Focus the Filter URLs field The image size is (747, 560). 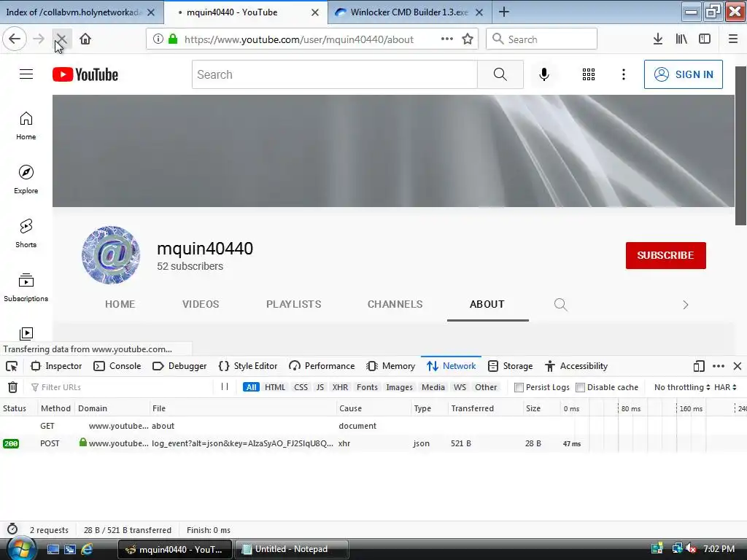[x=120, y=387]
